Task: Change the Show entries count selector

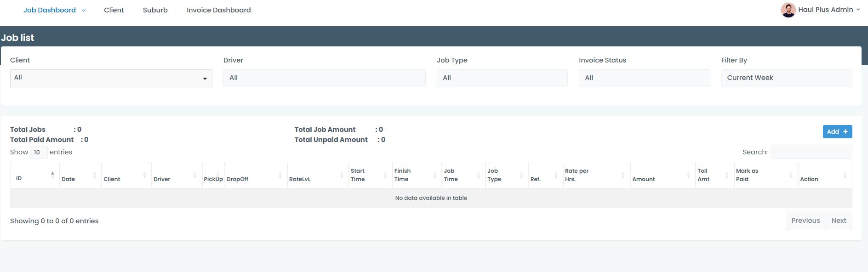Action: 39,152
